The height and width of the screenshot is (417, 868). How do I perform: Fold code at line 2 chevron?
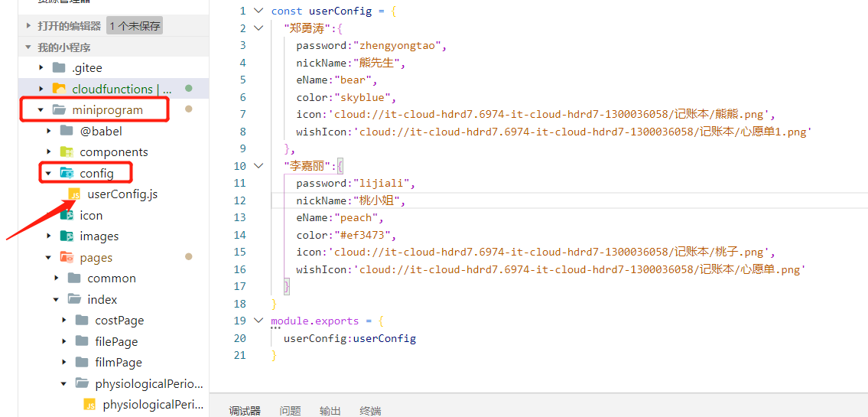(x=258, y=28)
